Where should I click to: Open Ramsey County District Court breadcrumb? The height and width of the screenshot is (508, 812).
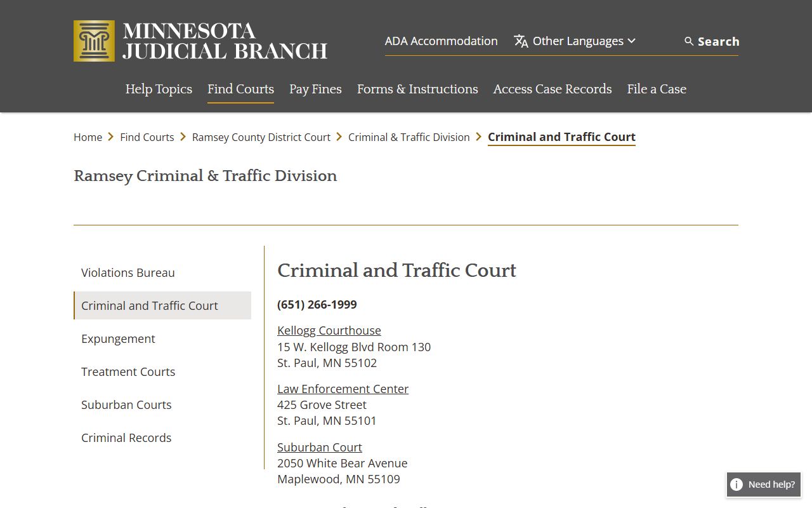pos(261,137)
